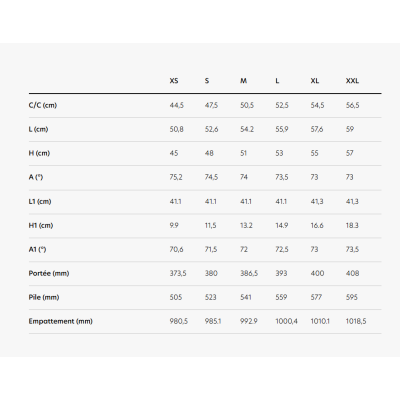
Task: Select the XS size column header
Action: click(174, 81)
